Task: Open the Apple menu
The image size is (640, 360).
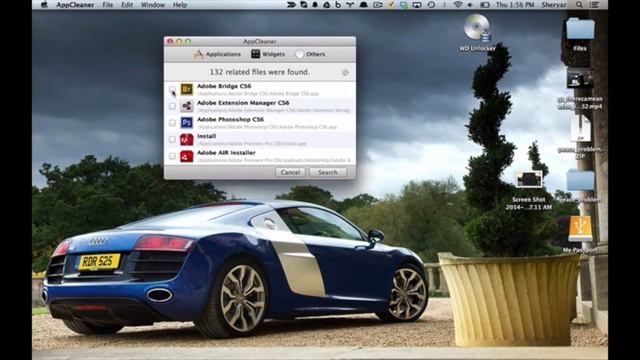Action: coord(44,5)
